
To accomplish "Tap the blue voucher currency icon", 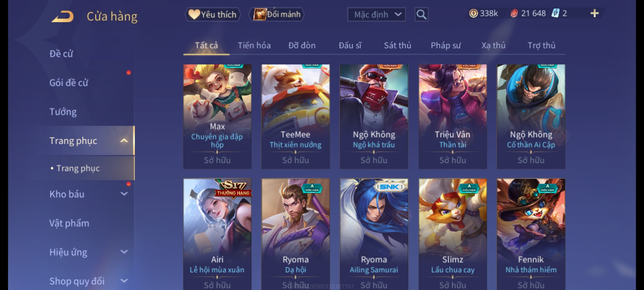I will pyautogui.click(x=555, y=13).
